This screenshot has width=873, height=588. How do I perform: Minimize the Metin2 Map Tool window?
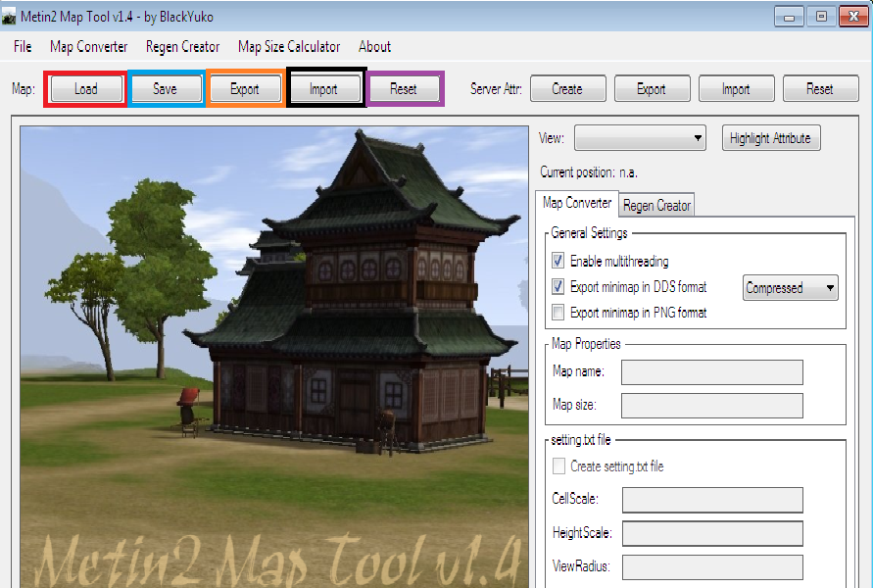tap(789, 17)
